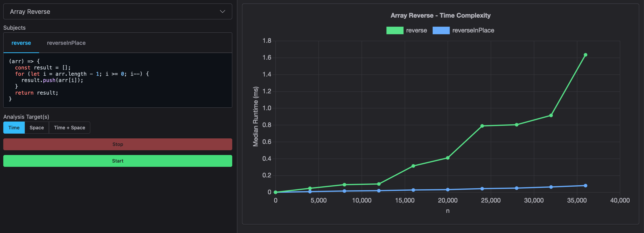
Task: Toggle the green reverse legend swatch
Action: tap(395, 30)
